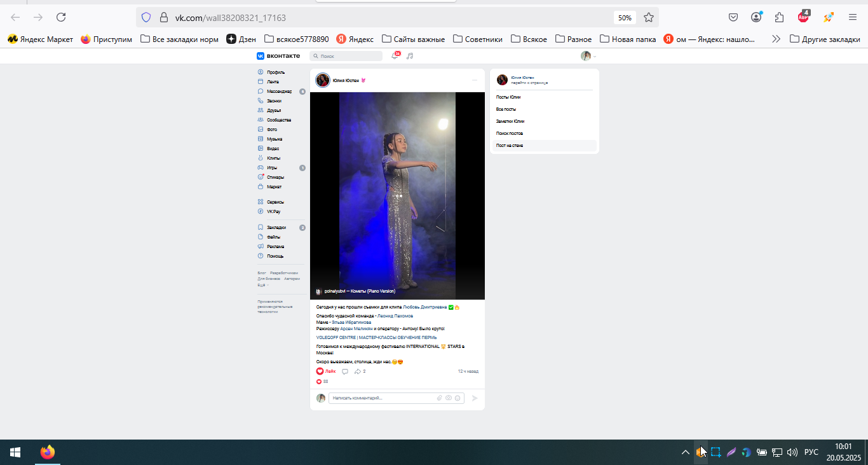Send the comment with the arrow icon
The image size is (868, 465).
(475, 398)
